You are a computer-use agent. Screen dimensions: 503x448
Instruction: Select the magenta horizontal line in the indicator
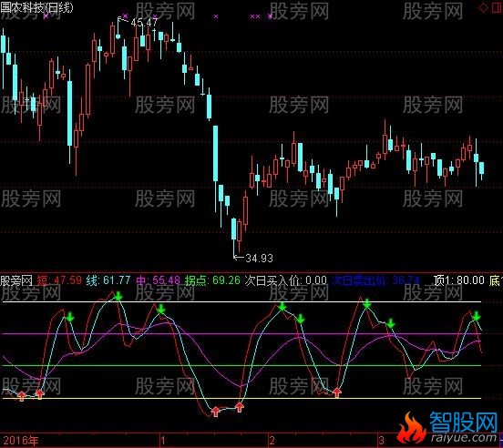[x=241, y=333]
